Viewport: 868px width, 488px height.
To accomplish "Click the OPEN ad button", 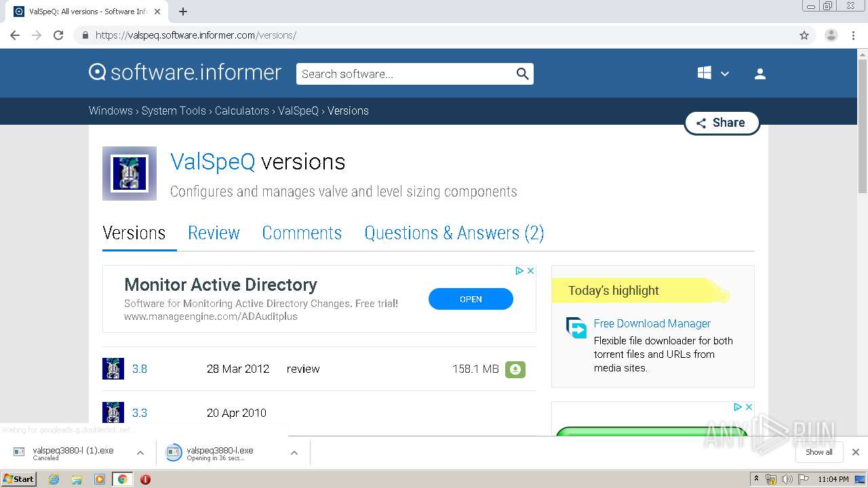I will coord(471,299).
